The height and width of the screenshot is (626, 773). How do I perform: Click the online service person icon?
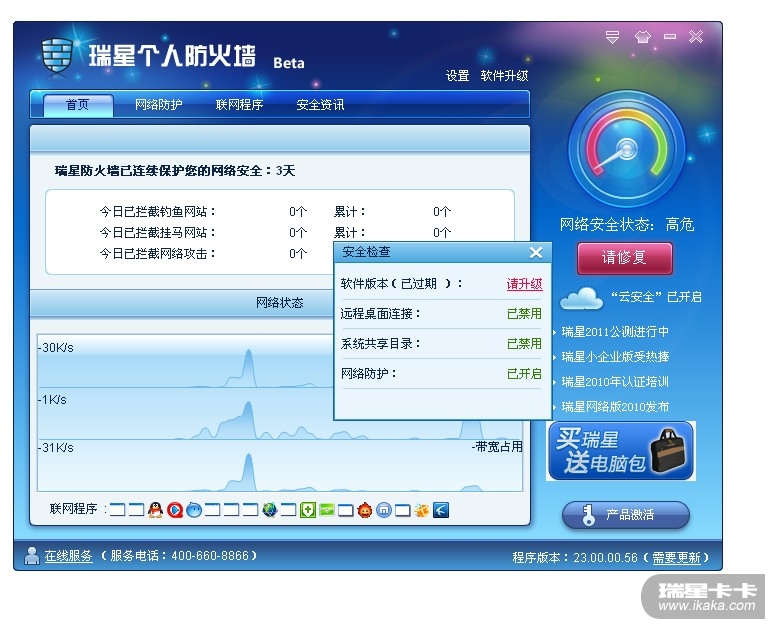coord(32,556)
